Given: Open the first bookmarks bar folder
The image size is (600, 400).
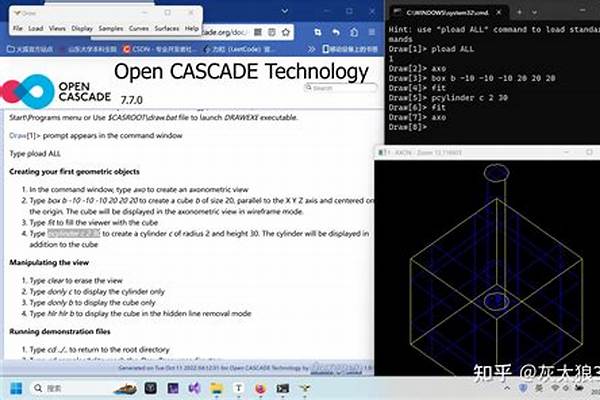Looking at the screenshot, I should [x=31, y=49].
